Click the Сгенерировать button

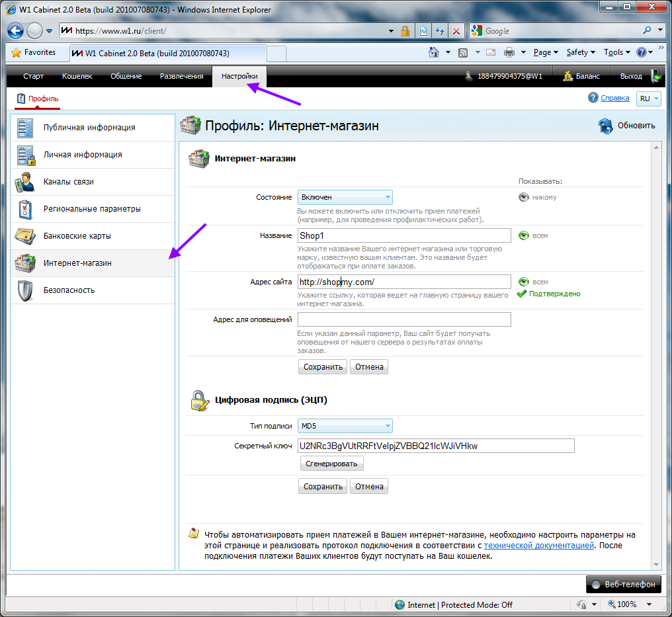331,464
